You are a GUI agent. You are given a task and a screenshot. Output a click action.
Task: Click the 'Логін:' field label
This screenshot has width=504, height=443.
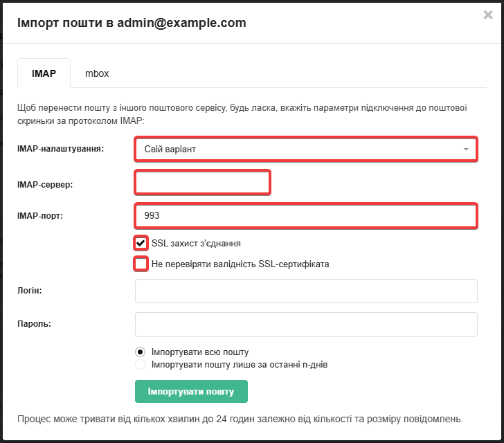[x=29, y=291]
